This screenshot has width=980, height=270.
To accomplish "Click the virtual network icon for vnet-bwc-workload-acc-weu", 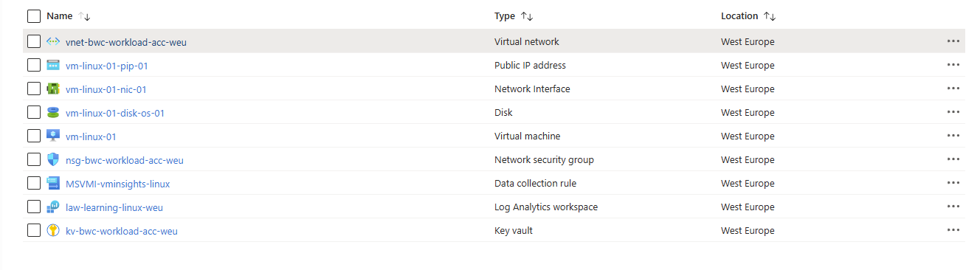I will [x=53, y=42].
